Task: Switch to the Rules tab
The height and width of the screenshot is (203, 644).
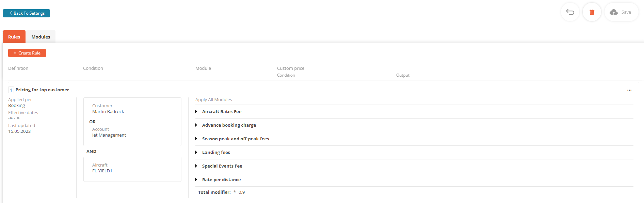Action: click(x=14, y=37)
